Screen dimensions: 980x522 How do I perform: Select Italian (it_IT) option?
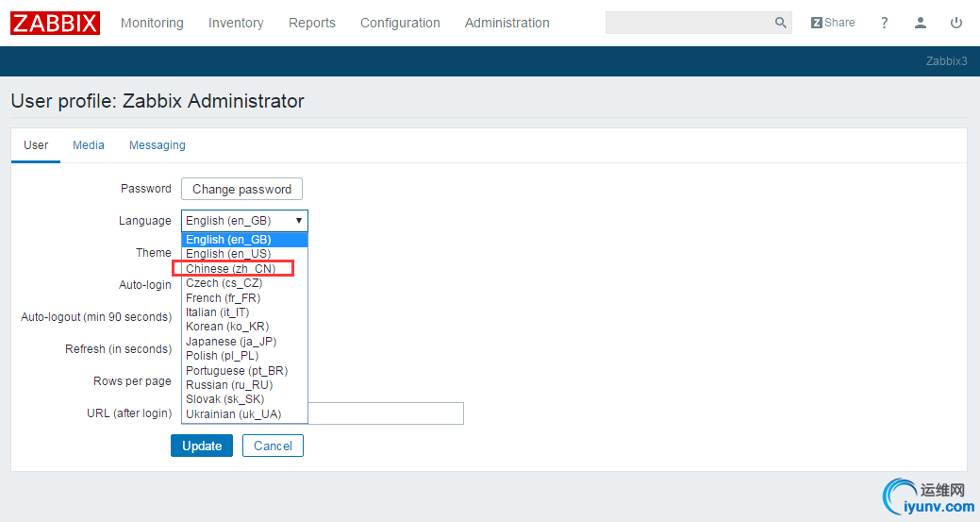244,312
